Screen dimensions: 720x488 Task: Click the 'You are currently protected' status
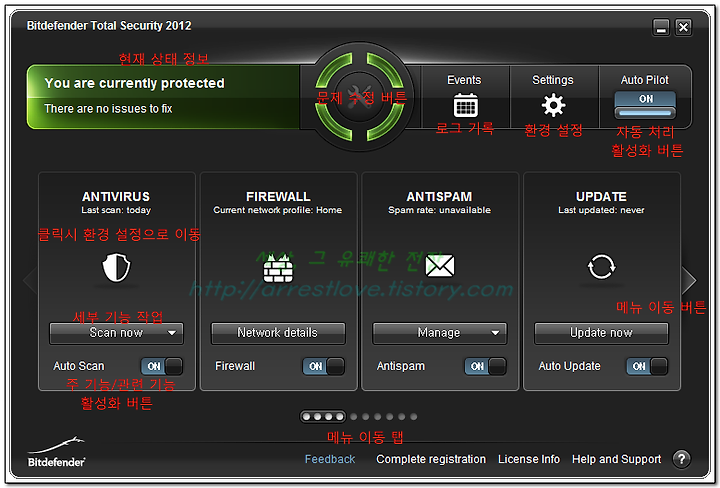coord(134,83)
